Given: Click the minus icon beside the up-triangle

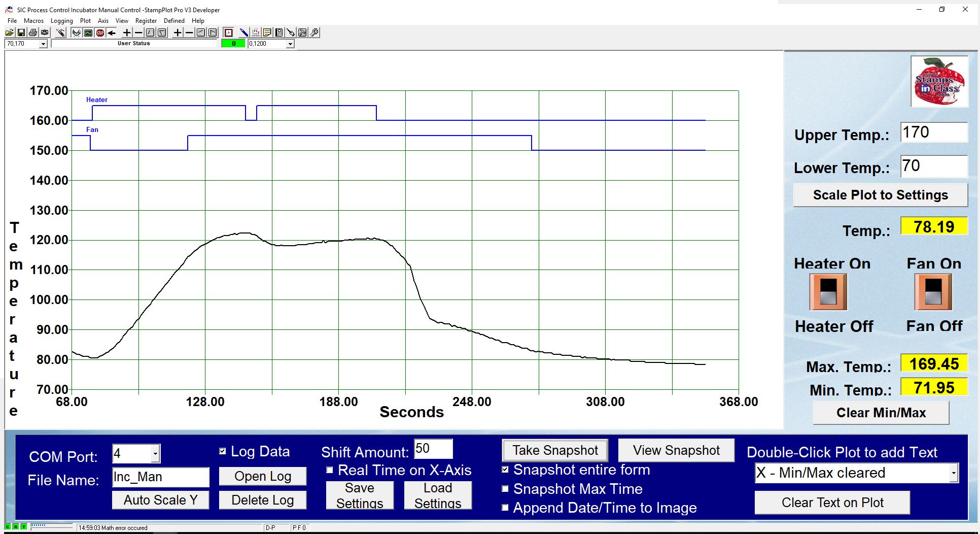Looking at the screenshot, I should [138, 32].
